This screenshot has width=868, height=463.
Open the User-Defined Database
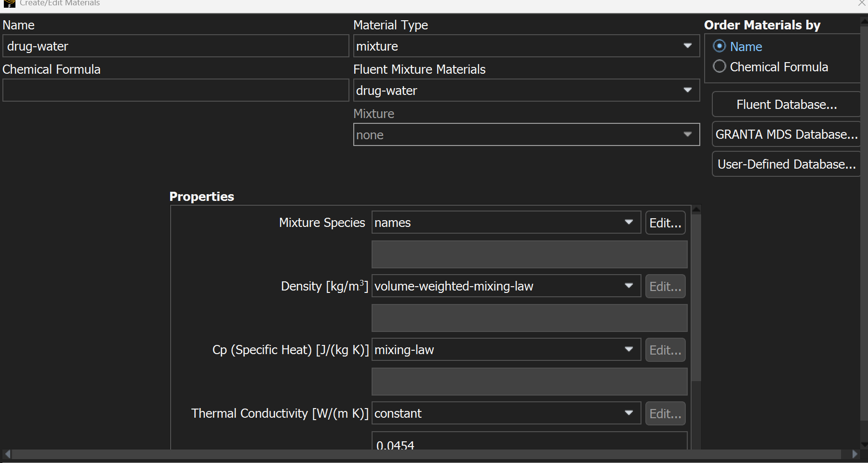coord(786,164)
